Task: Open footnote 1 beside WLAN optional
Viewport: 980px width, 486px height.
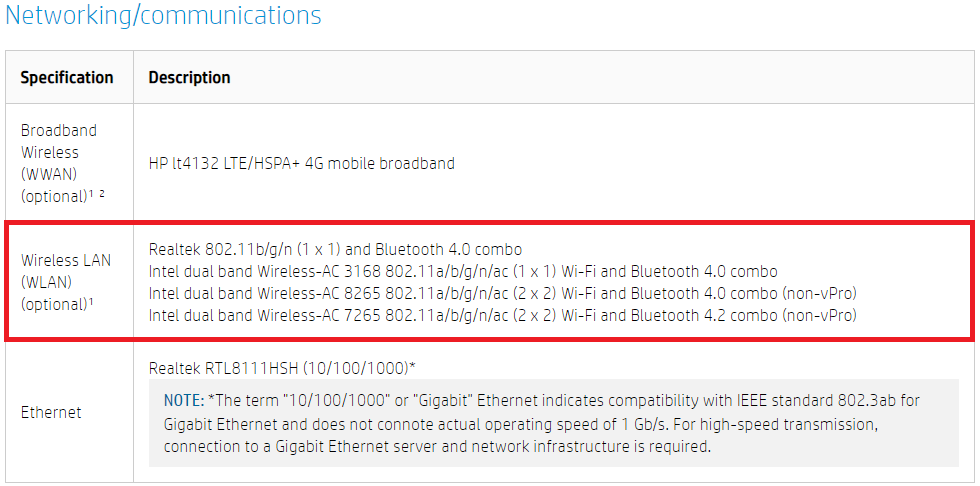Action: click(93, 299)
